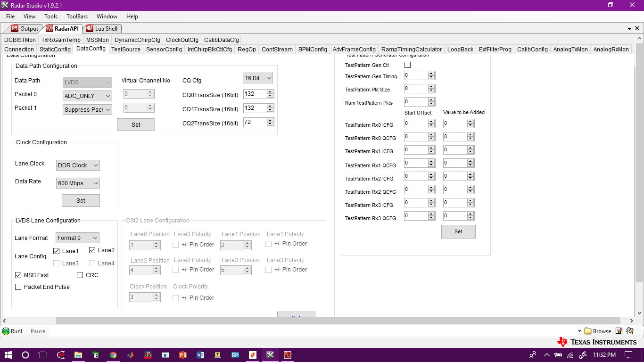Open the People tray icon
This screenshot has width=644, height=362.
point(533,355)
